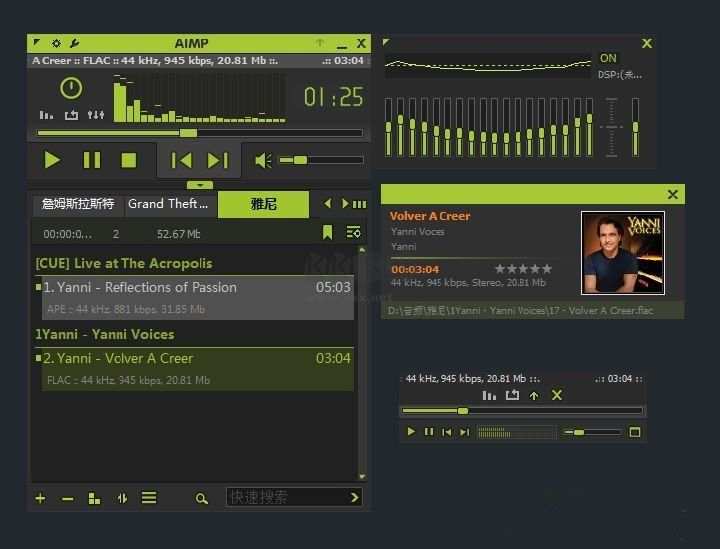The height and width of the screenshot is (549, 720).
Task: Click the playlist scrollbar up arrow
Action: tap(362, 249)
